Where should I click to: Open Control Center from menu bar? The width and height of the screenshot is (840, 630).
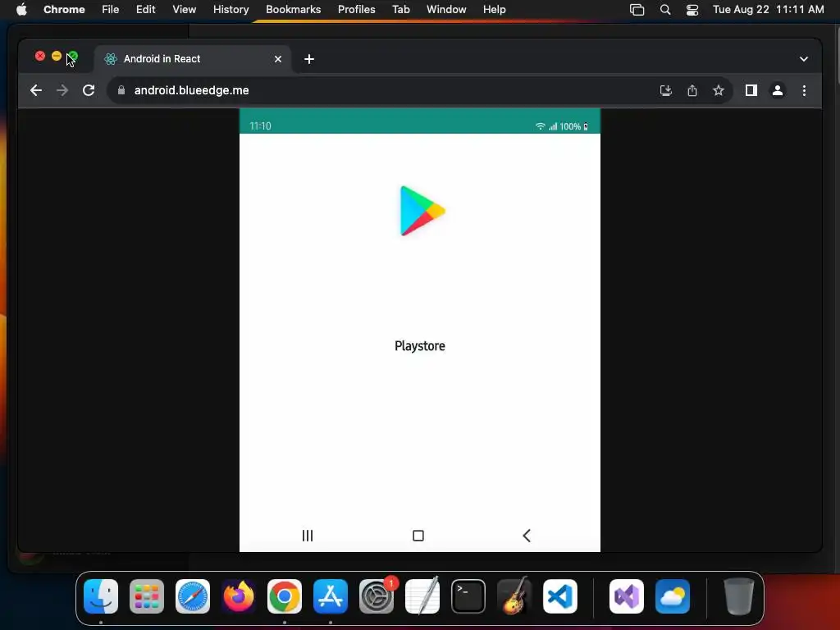[x=692, y=10]
